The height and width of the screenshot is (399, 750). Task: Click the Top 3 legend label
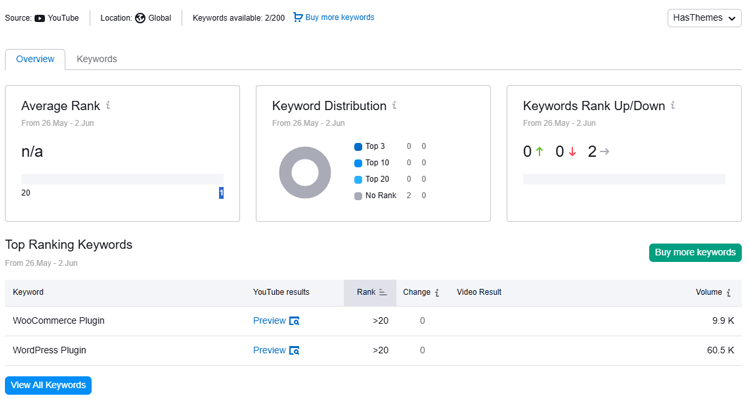(375, 146)
